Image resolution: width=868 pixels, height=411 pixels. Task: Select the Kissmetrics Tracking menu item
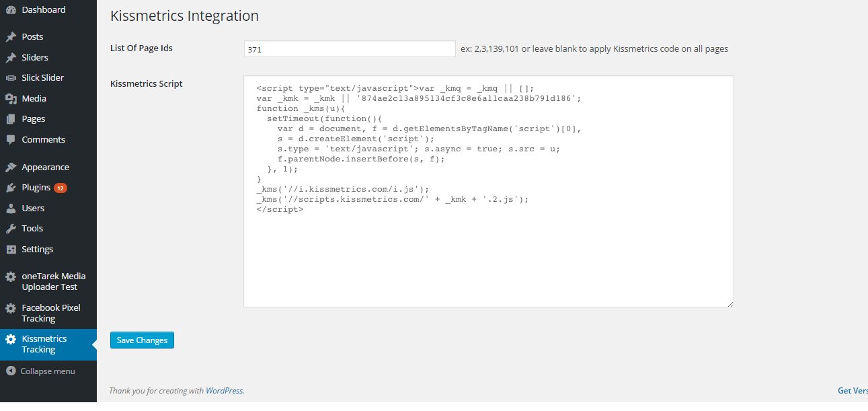(x=48, y=344)
